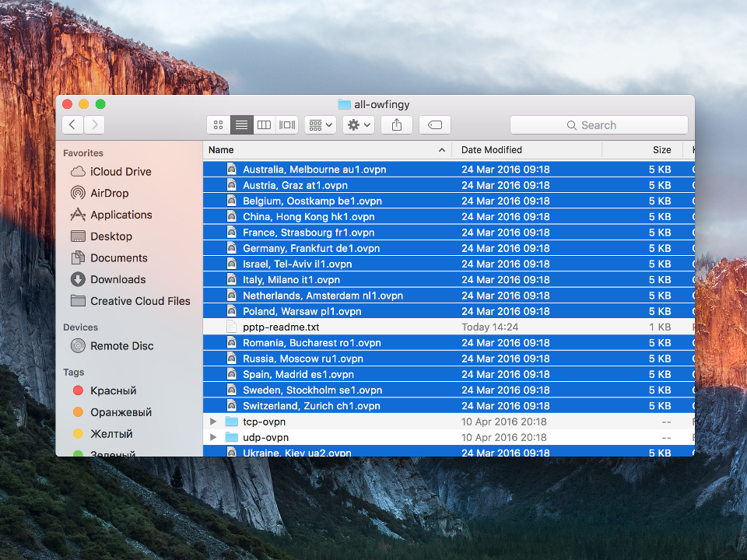Screen dimensions: 747x560
Task: Click Today 14:24 date cell
Action: coord(489,327)
